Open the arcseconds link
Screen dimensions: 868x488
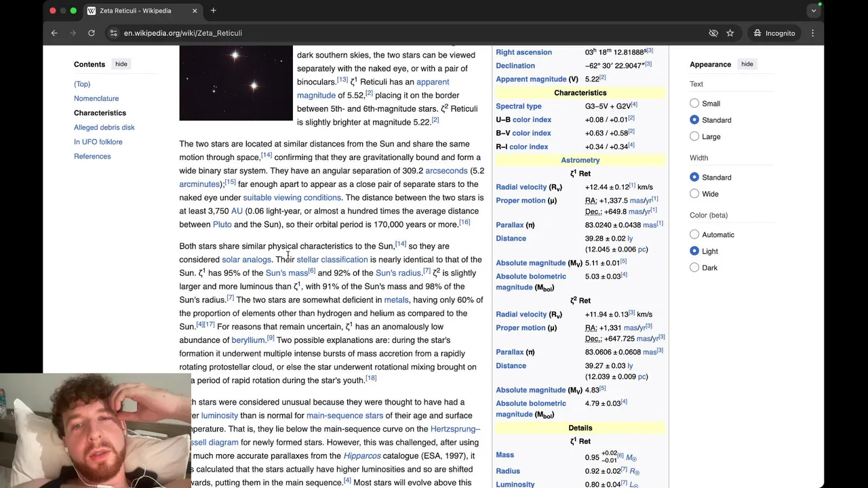tap(446, 171)
